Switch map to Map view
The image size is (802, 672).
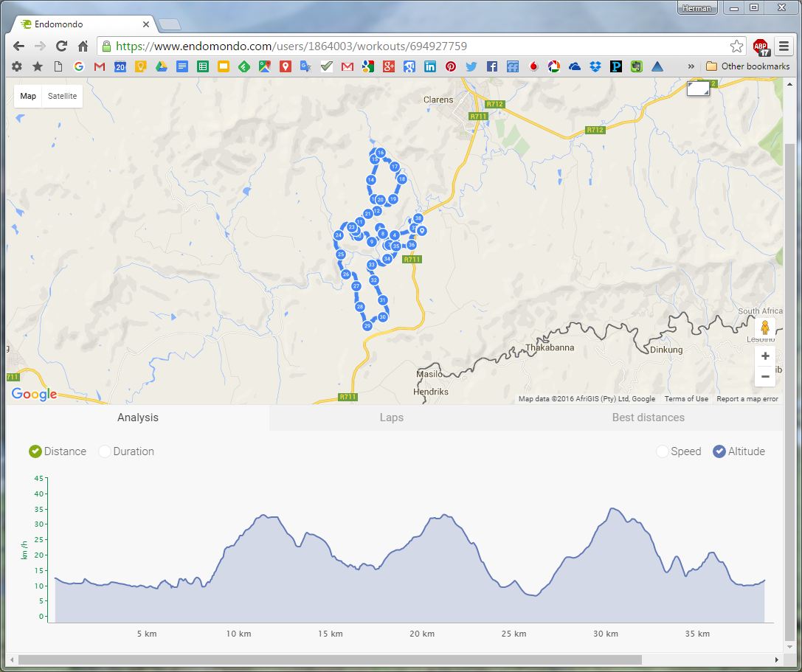point(28,96)
